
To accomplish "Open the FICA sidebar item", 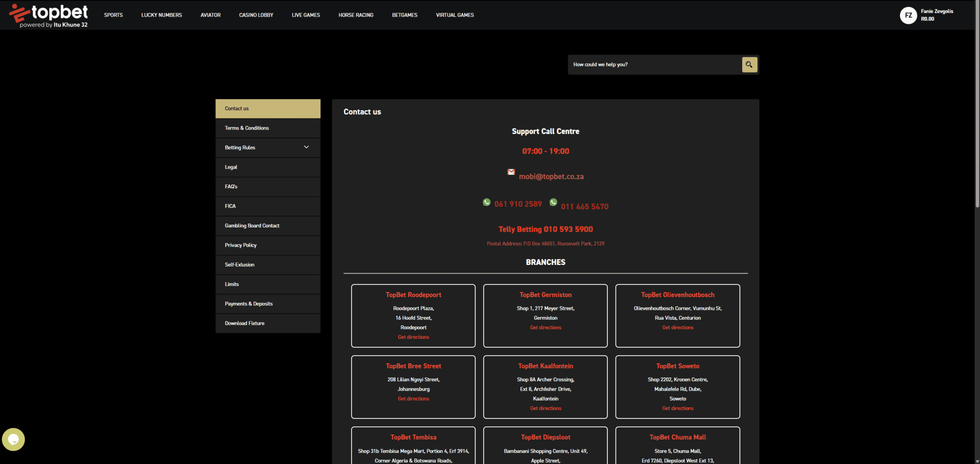I will click(x=268, y=206).
